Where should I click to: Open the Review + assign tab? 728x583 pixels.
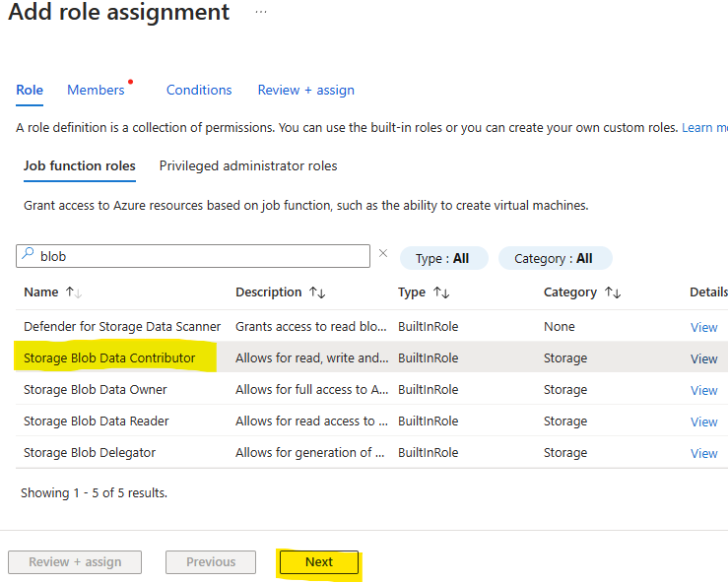tap(306, 90)
